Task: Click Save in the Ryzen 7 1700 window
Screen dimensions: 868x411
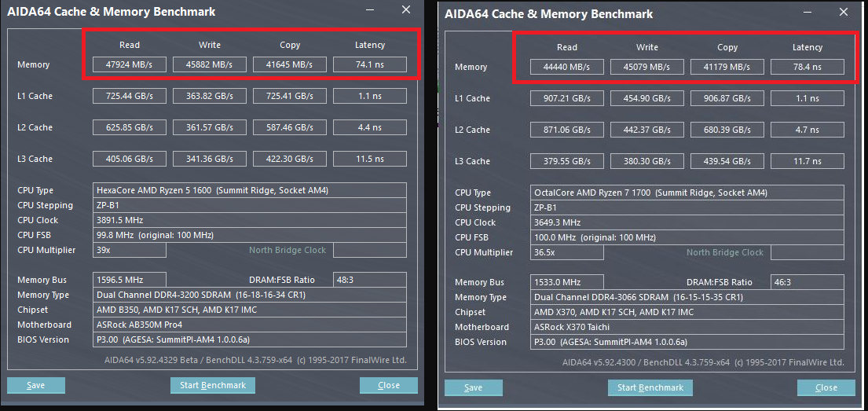Action: 474,387
